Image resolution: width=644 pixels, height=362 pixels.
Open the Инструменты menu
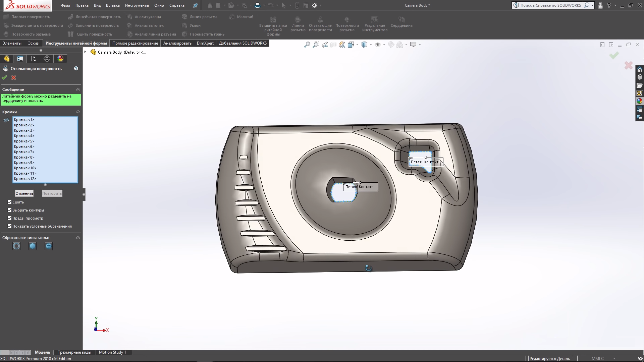click(x=137, y=5)
